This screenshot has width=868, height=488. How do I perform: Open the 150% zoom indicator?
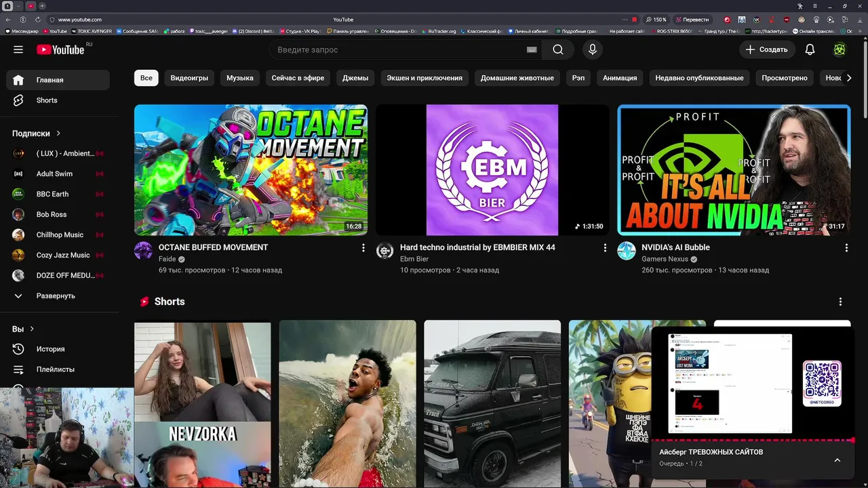656,20
